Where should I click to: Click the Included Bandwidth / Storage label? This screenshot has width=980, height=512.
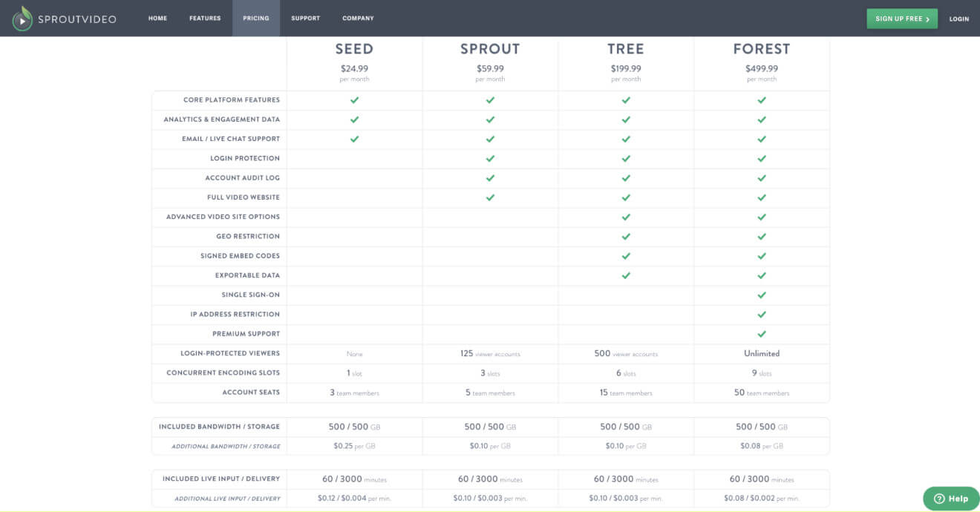click(219, 427)
